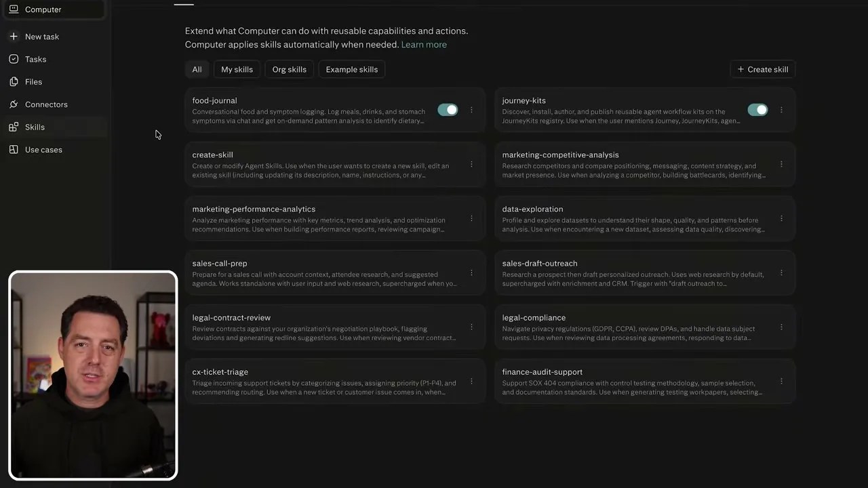
Task: Switch to Org skills tab
Action: click(x=290, y=69)
